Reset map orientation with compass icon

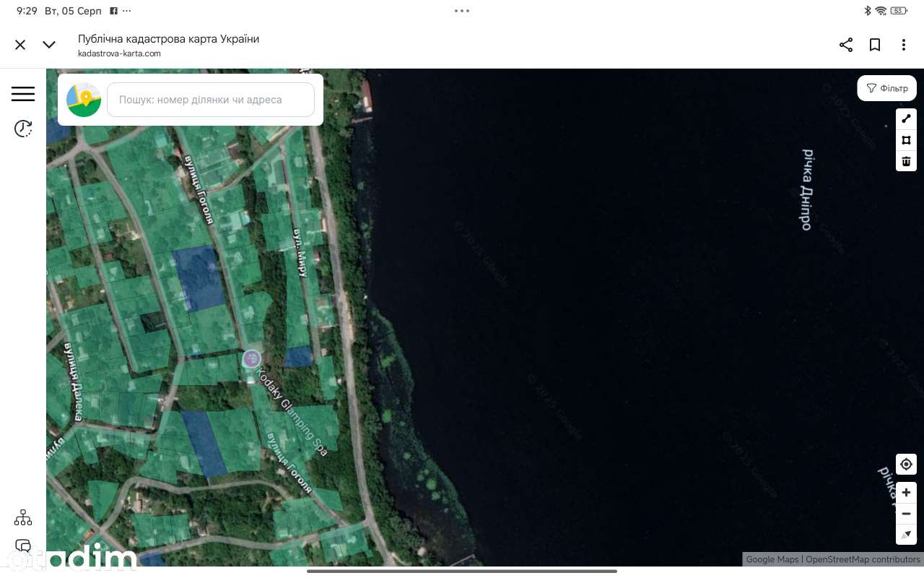tap(906, 535)
